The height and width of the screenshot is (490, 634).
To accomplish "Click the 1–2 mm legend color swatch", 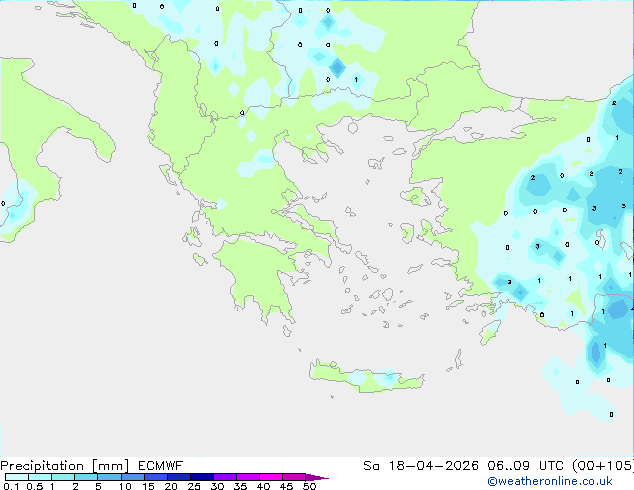I will (63, 477).
